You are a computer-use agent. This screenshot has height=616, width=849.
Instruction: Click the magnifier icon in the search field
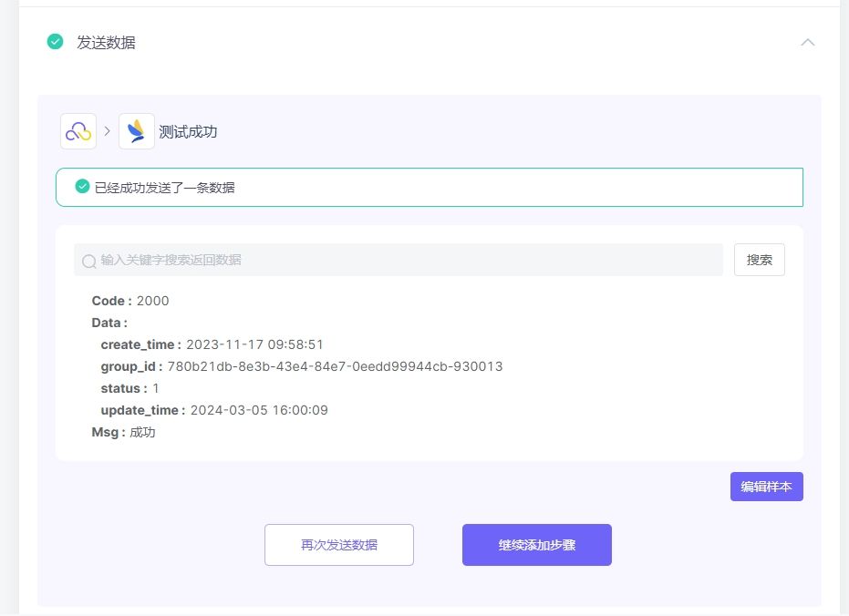88,262
